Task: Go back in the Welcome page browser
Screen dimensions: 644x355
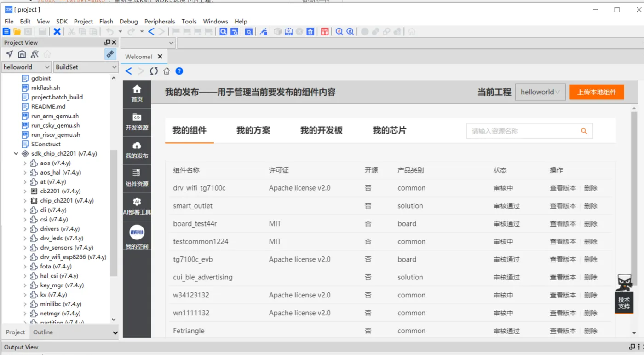Action: (x=129, y=71)
